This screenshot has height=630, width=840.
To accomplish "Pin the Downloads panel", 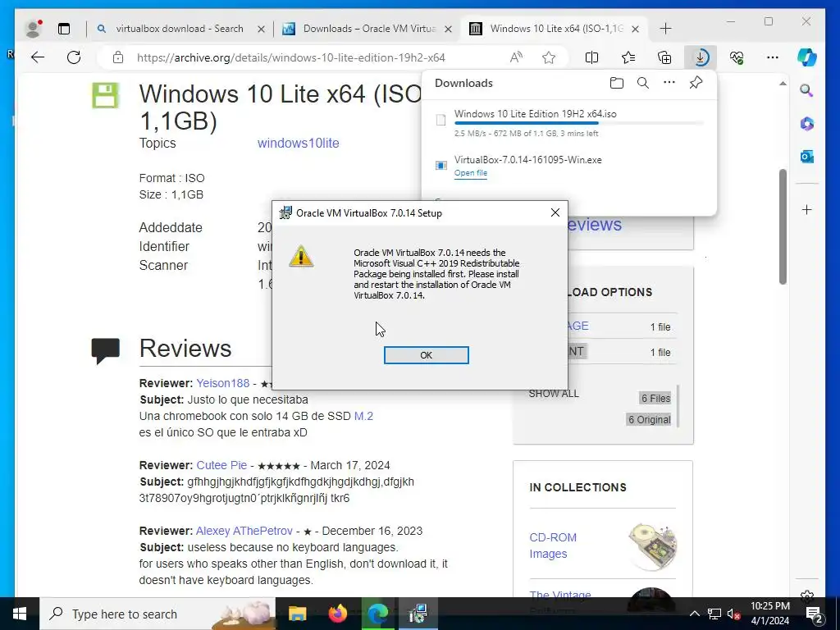I will pyautogui.click(x=696, y=83).
